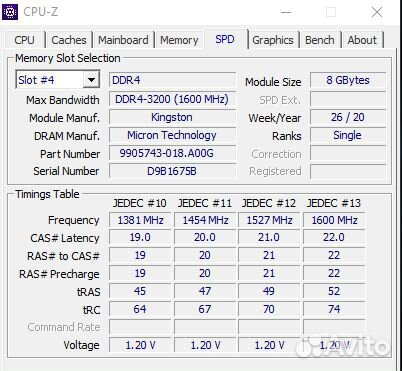This screenshot has width=402, height=371.
Task: Open the Memory tab
Action: click(x=179, y=40)
